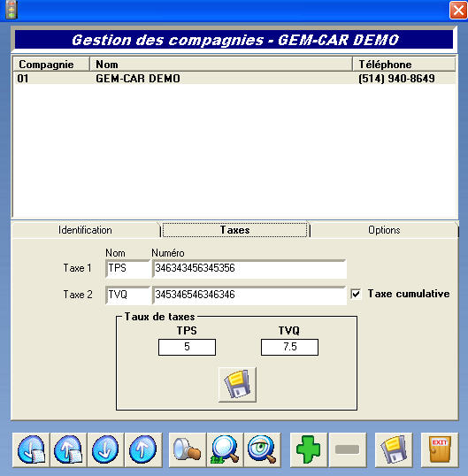Click the TPS rate field showing 5
Viewport: 468px width, 476px height.
(x=187, y=347)
